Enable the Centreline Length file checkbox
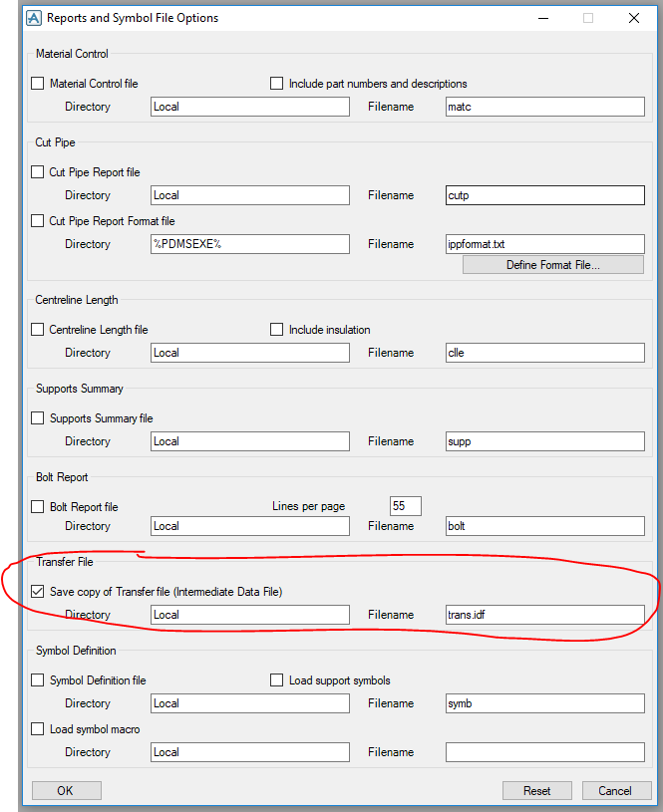The width and height of the screenshot is (663, 812). 39,330
